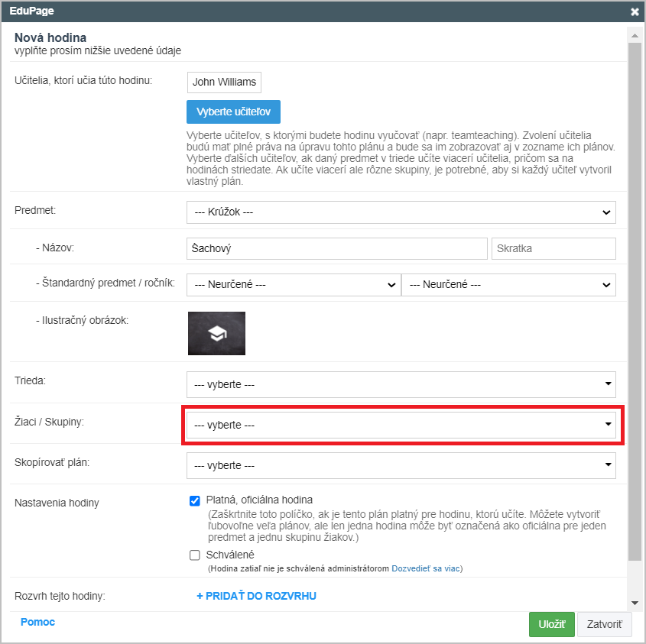Image resolution: width=646 pixels, height=644 pixels.
Task: Save with the green Uložiť button
Action: pyautogui.click(x=552, y=624)
